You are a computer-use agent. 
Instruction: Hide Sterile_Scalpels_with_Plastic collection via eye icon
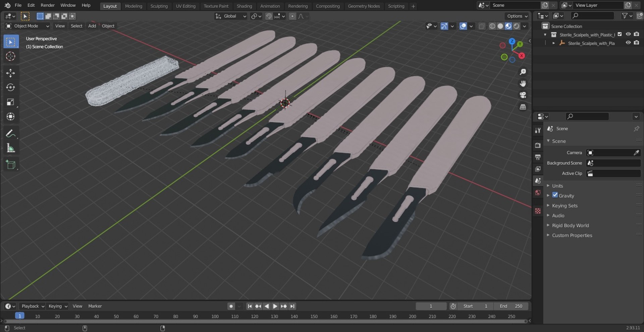point(628,34)
